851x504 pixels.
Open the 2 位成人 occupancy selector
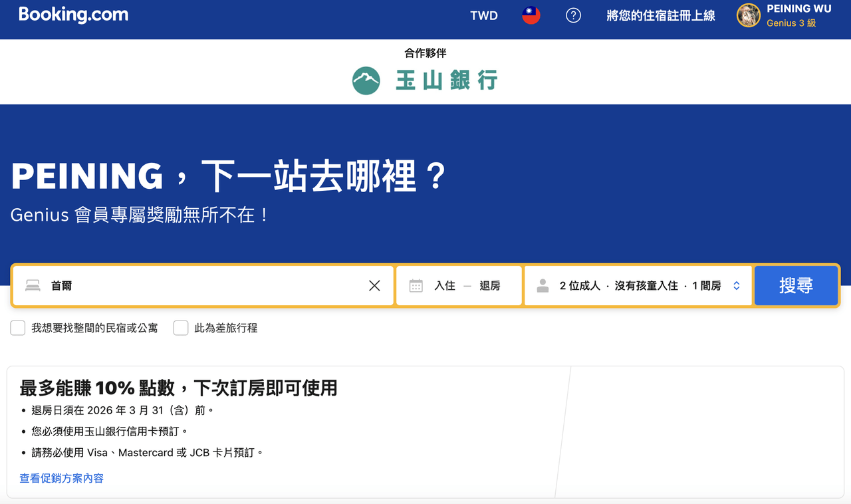tap(638, 286)
